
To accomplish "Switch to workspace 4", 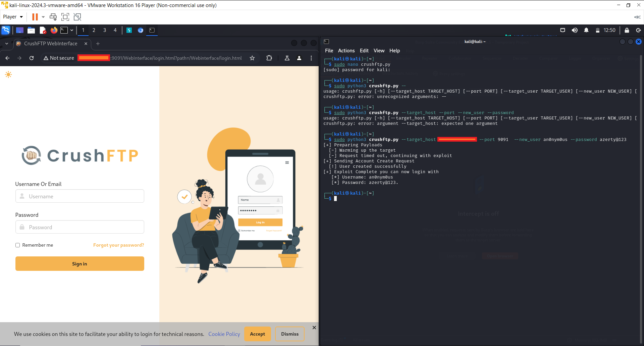I will tap(115, 30).
